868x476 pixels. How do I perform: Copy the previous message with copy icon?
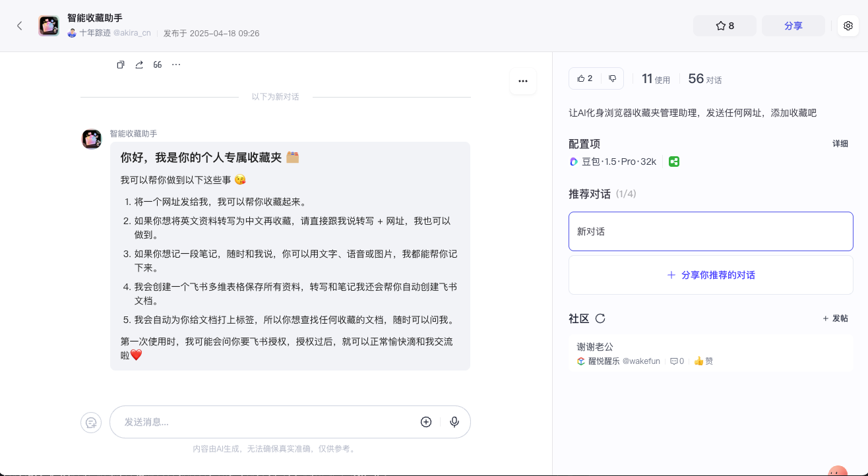point(121,65)
